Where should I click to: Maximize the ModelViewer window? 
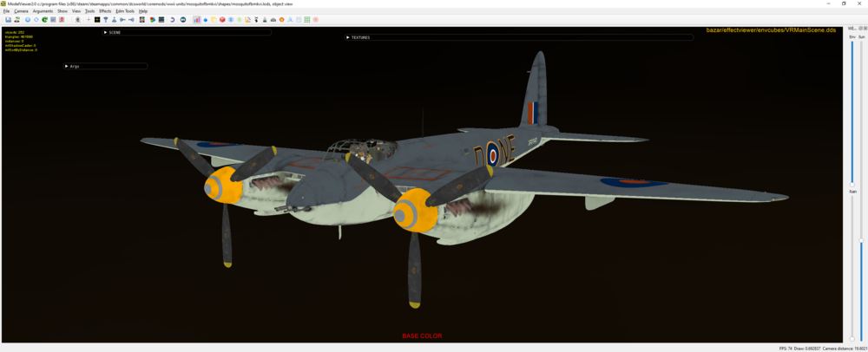point(844,3)
